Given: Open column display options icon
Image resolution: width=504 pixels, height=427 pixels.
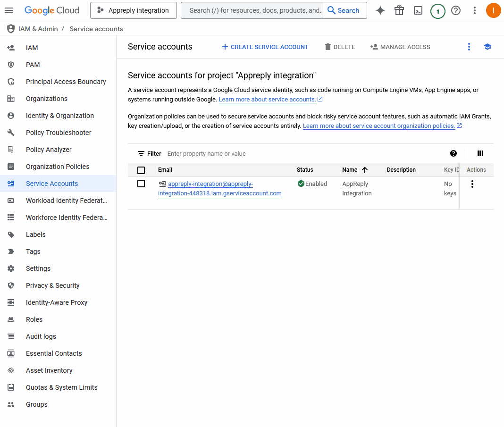Looking at the screenshot, I should (x=480, y=154).
